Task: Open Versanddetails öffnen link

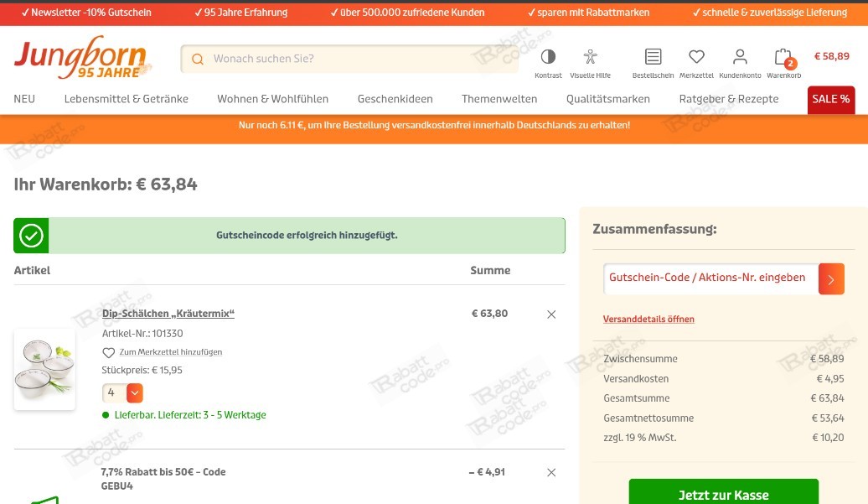Action: 648,319
